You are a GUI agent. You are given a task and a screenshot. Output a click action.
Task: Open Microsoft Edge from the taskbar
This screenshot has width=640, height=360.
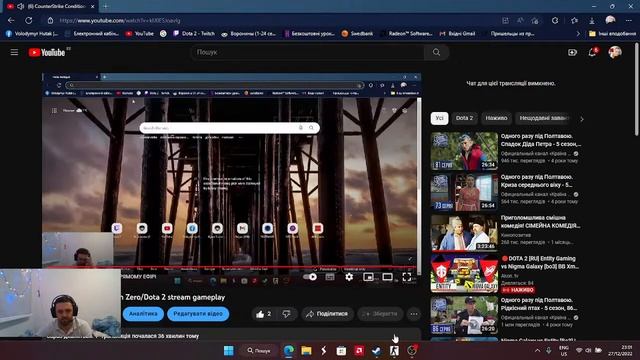[x=289, y=350]
